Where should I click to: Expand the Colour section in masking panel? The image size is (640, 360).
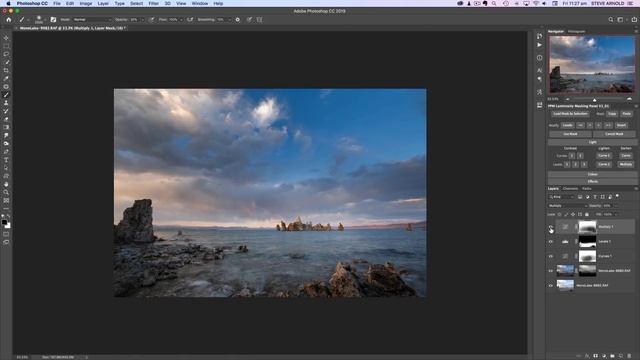tap(592, 174)
